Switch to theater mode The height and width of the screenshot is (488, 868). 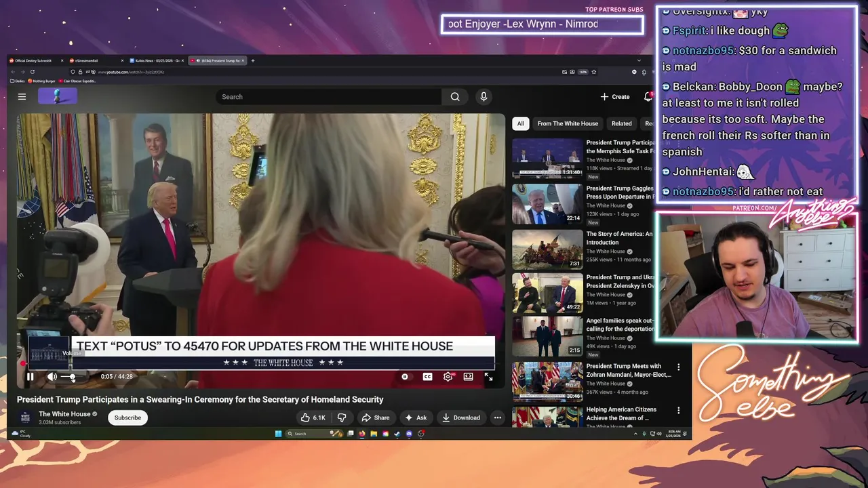(x=468, y=377)
